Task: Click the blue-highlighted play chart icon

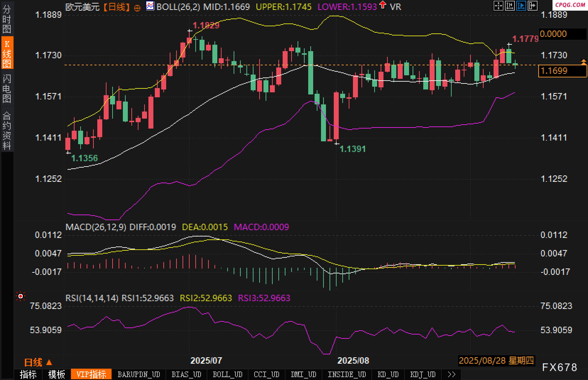Action: click(521, 6)
